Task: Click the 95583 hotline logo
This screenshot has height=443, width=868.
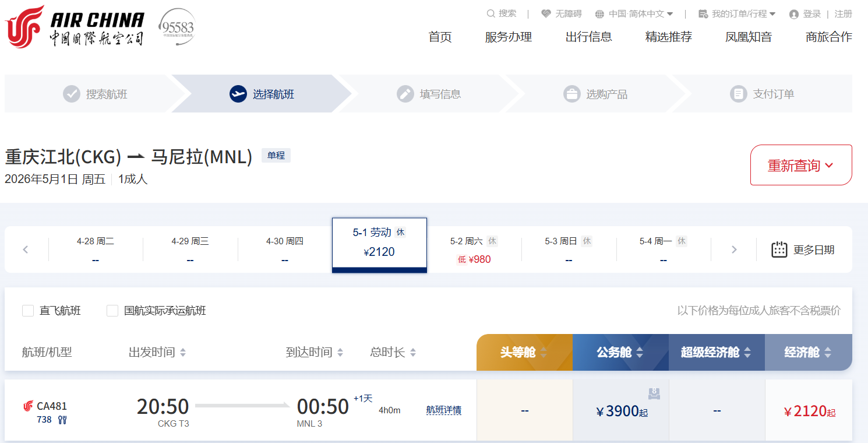Action: coord(178,27)
